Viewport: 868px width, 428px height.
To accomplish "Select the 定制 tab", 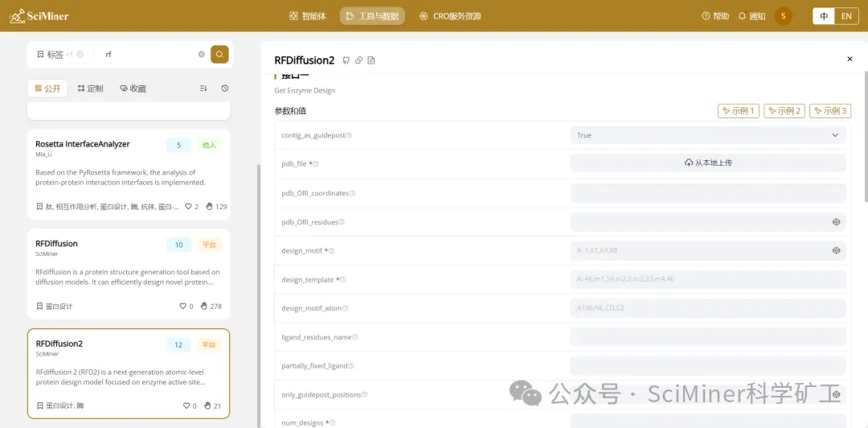I will (90, 88).
